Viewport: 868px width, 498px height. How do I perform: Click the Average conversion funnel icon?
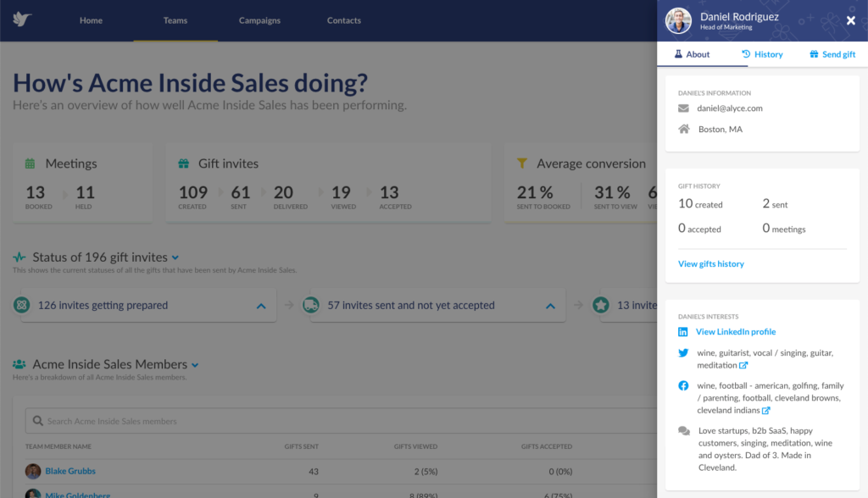pos(522,163)
